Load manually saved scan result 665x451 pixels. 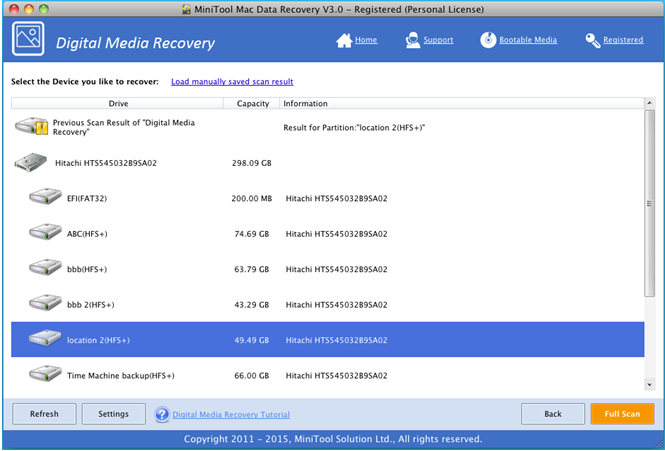click(x=232, y=81)
